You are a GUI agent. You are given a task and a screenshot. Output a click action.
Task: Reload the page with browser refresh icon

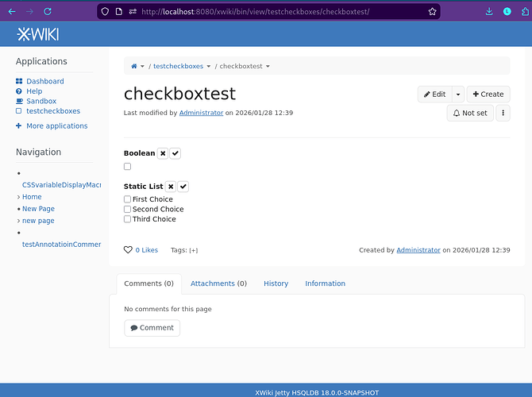pos(48,12)
